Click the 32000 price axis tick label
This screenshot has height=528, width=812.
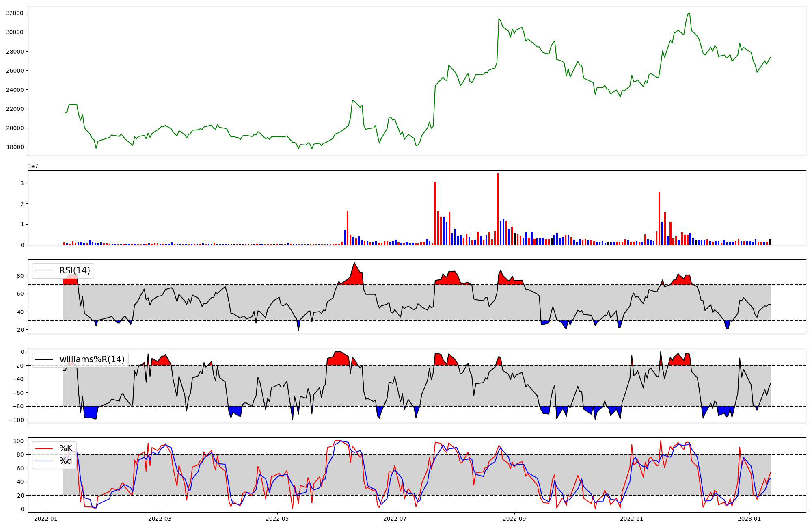click(15, 13)
